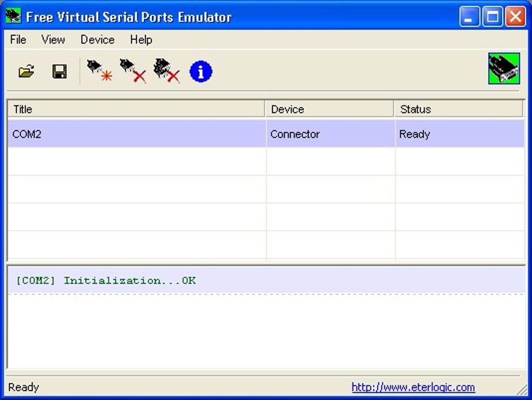The width and height of the screenshot is (532, 400).
Task: Open the blue info About icon
Action: 201,71
